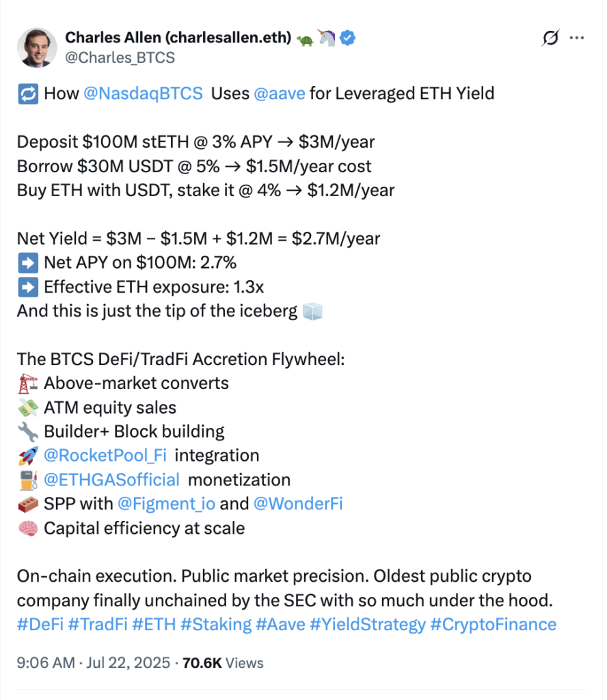Image resolution: width=607 pixels, height=700 pixels.
Task: Click the rocket emoji icon
Action: click(27, 456)
